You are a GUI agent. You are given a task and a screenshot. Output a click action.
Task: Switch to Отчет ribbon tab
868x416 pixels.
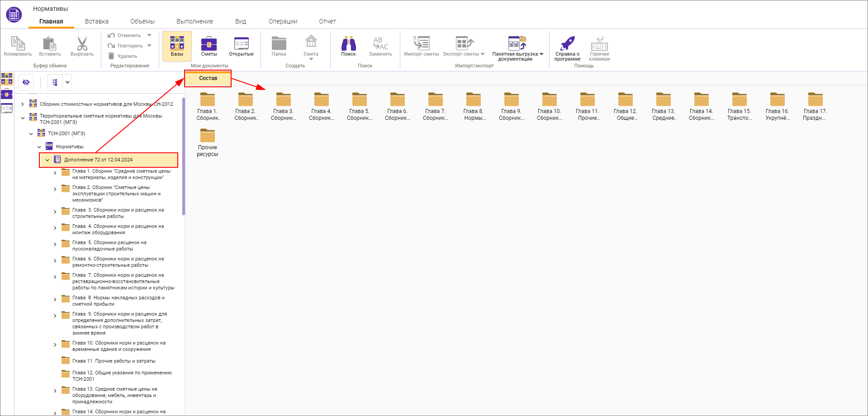(x=327, y=21)
